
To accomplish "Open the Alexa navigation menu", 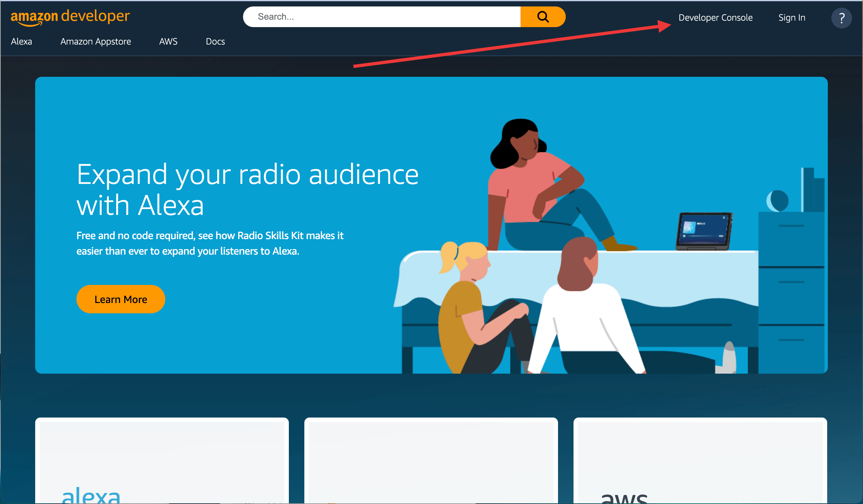I will pos(21,41).
